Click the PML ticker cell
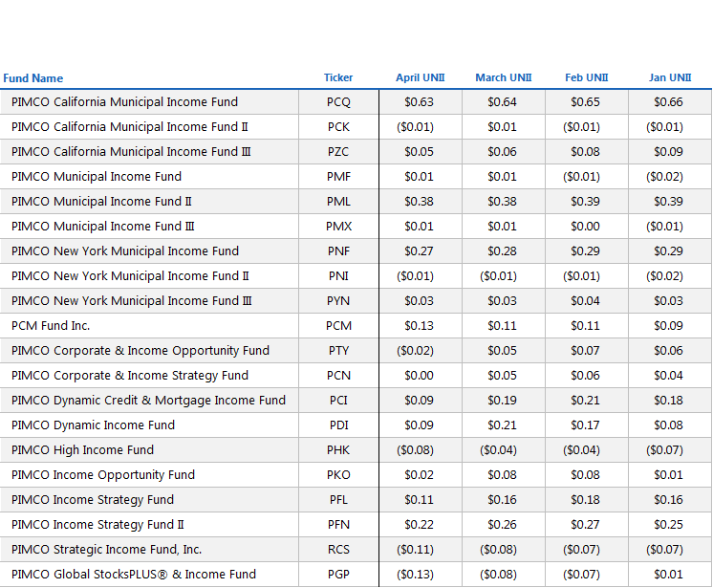Image resolution: width=713 pixels, height=588 pixels. tap(338, 202)
